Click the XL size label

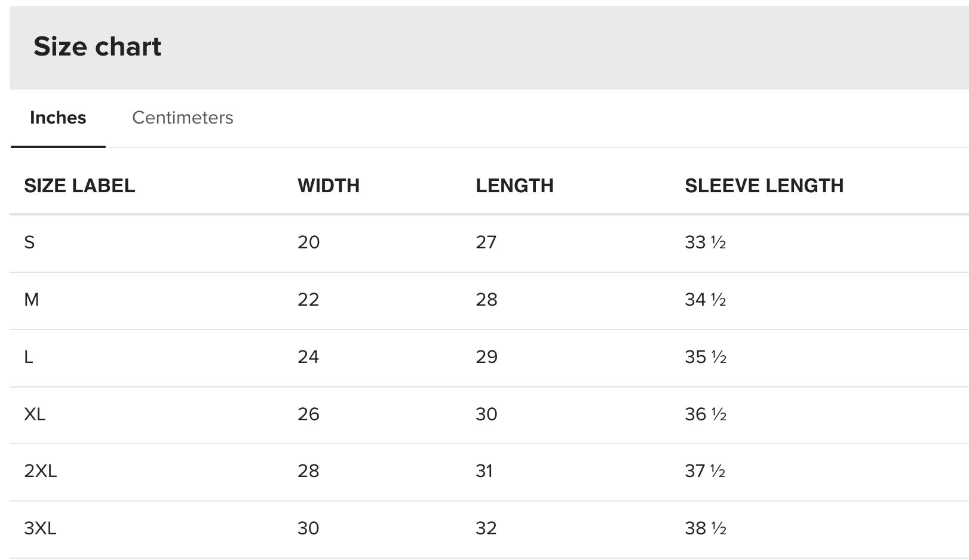coord(35,414)
